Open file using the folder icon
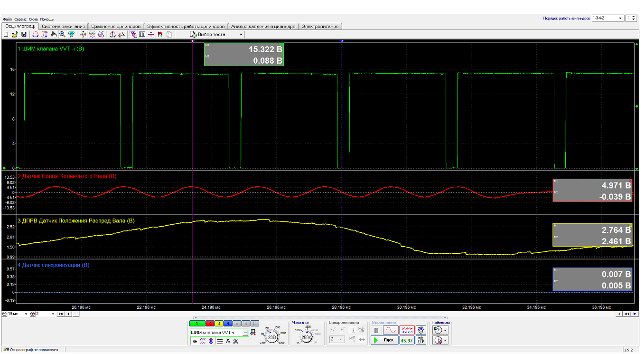Image resolution: width=644 pixels, height=354 pixels. (x=15, y=34)
